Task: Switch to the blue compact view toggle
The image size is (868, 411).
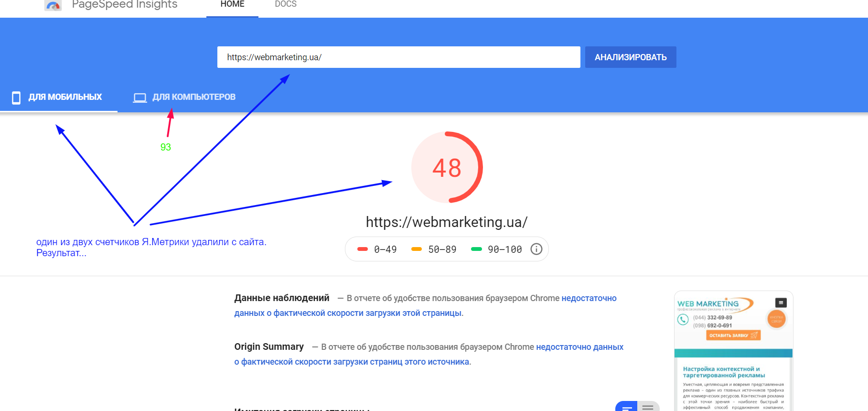Action: click(626, 407)
